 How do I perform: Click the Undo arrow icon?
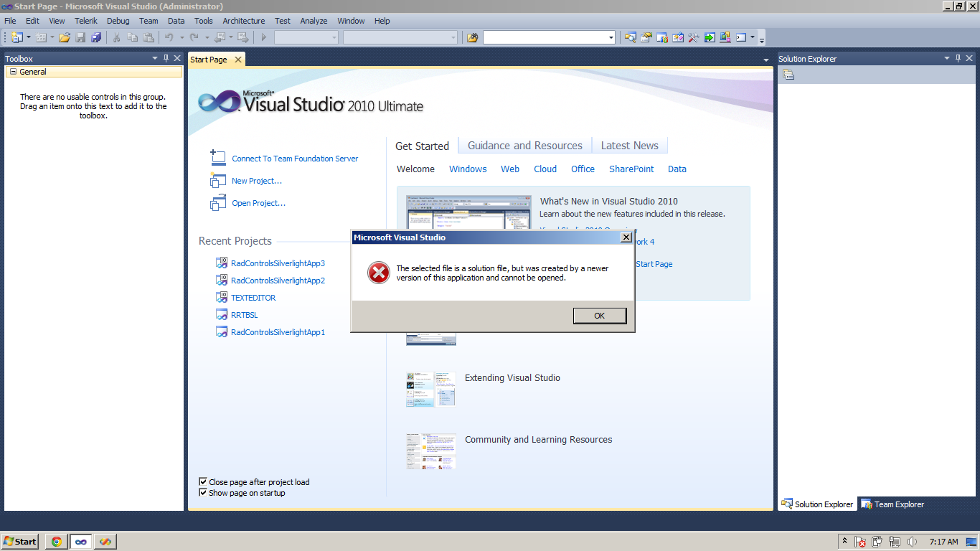coord(169,37)
